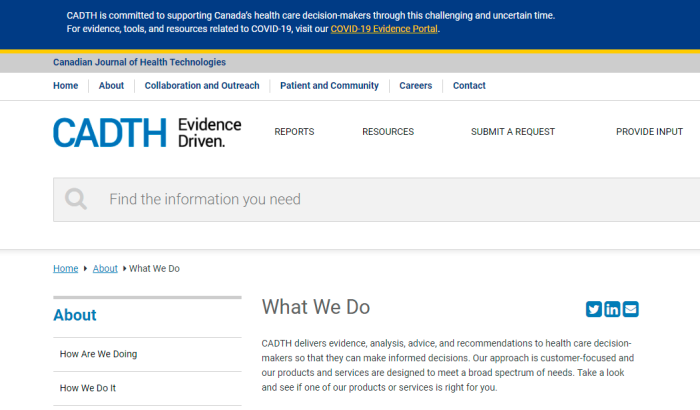Open SUBMIT A REQUEST menu

(513, 132)
